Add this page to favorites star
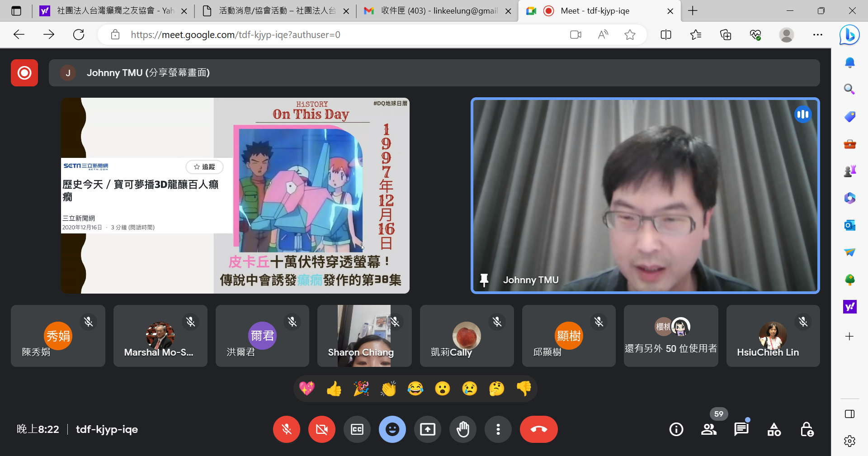 (630, 35)
